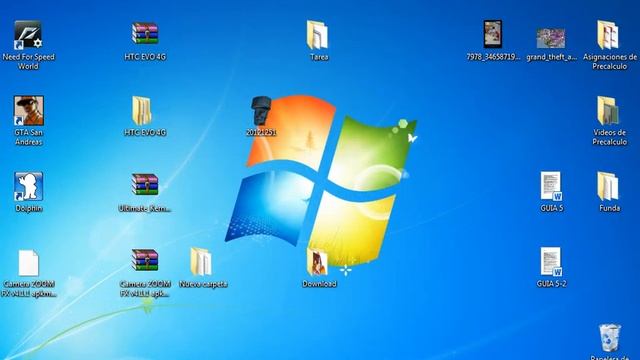This screenshot has width=640, height=360.
Task: Open the Recycle Bin (Papelera)
Action: pos(610,338)
